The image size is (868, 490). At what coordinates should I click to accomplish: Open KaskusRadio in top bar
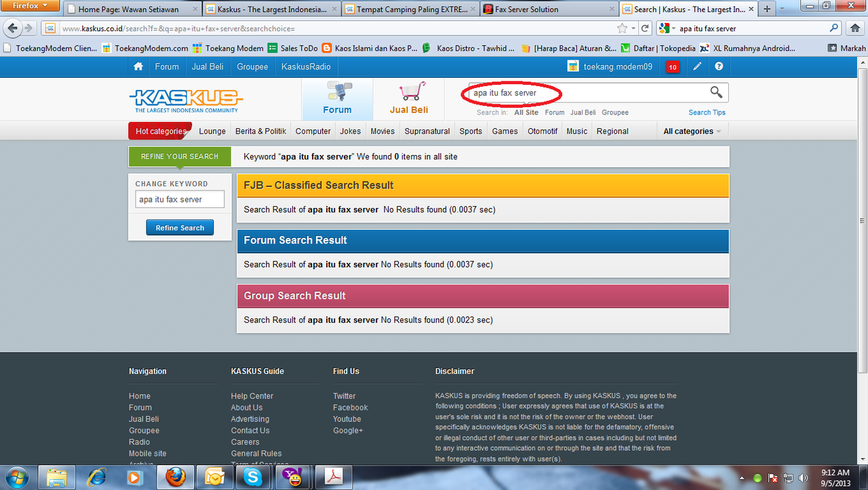click(x=306, y=66)
